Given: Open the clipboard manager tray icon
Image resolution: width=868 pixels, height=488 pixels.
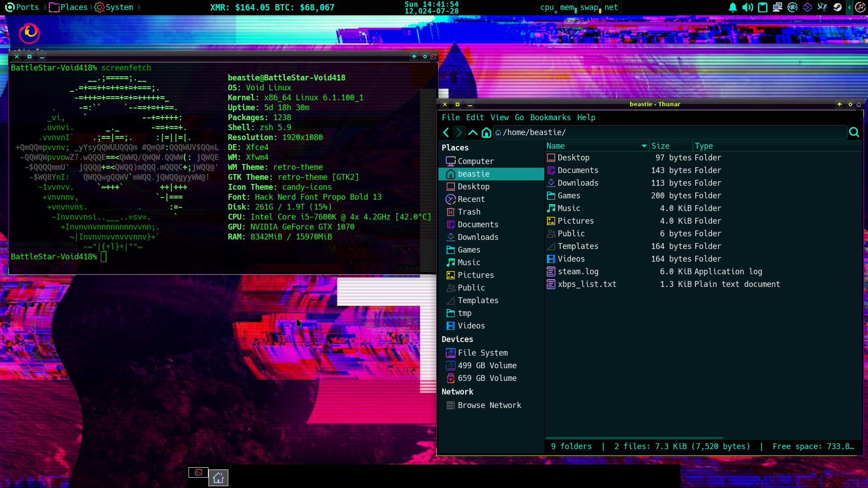Looking at the screenshot, I should (763, 7).
